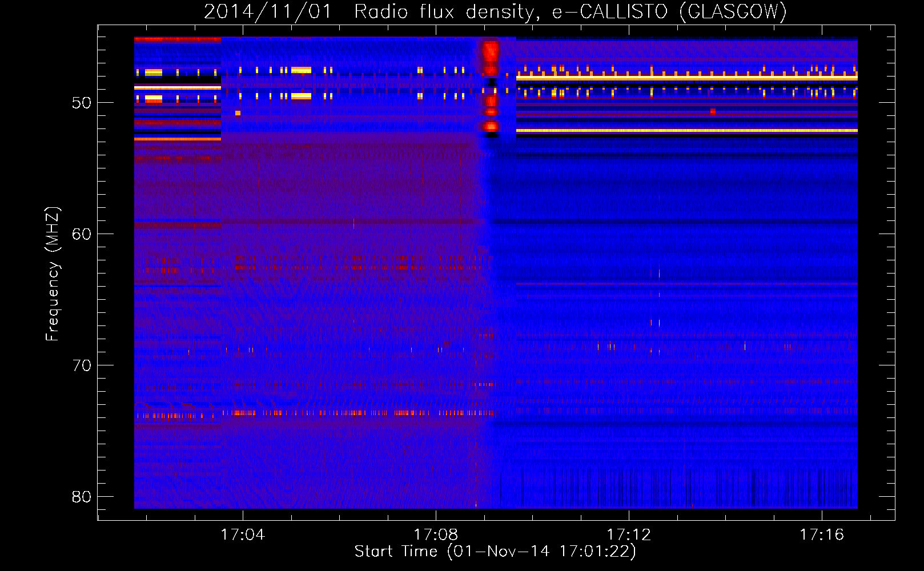
Task: Click the yellow horizontal line near 52 MHz
Action: (686, 131)
